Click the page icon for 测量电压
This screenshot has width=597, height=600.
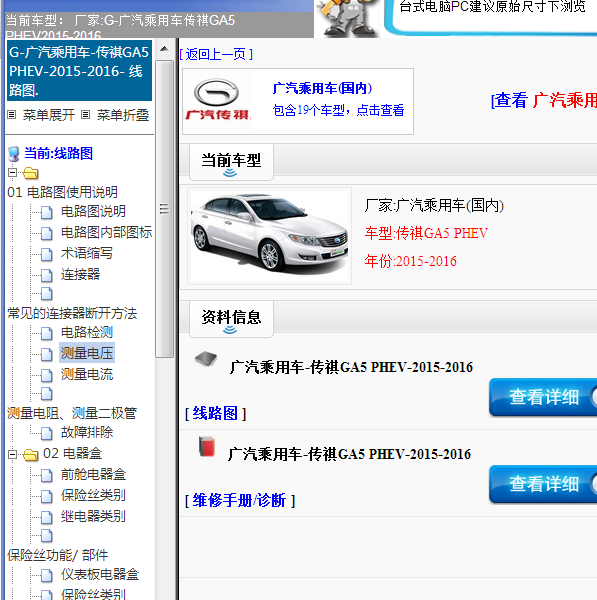click(47, 354)
